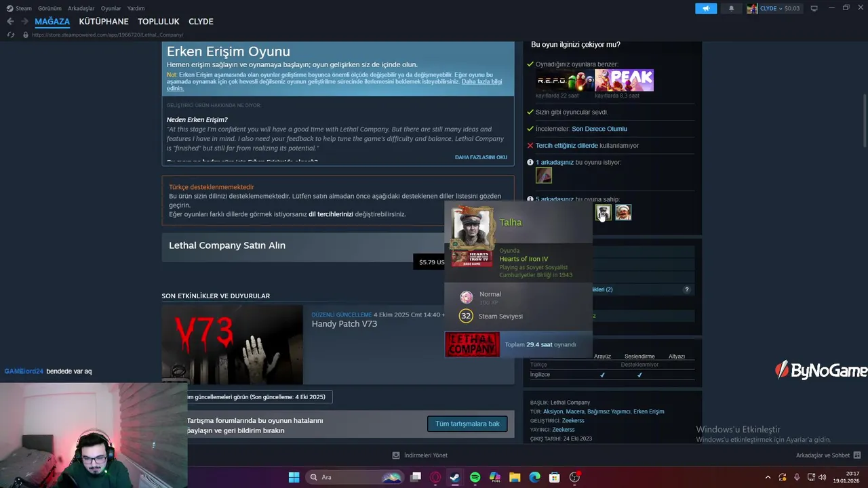
Task: Open the R.E.P.O. similar game thumbnail
Action: [564, 80]
